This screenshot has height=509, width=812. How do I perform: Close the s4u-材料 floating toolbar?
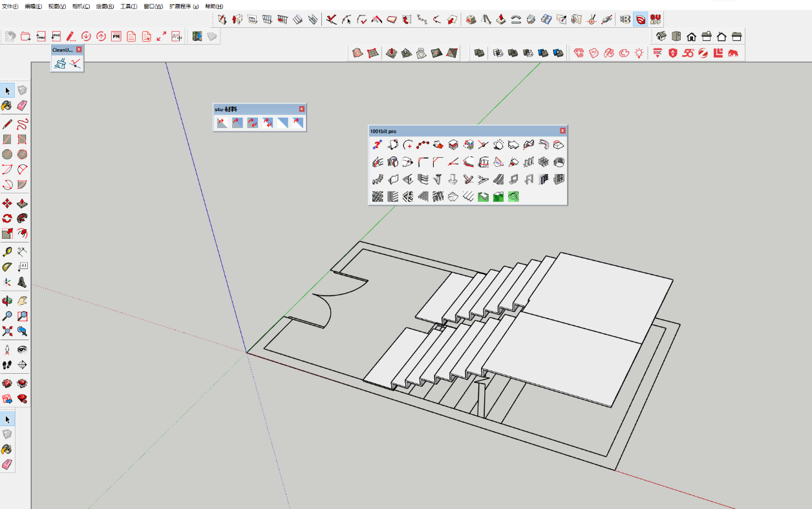pyautogui.click(x=301, y=109)
